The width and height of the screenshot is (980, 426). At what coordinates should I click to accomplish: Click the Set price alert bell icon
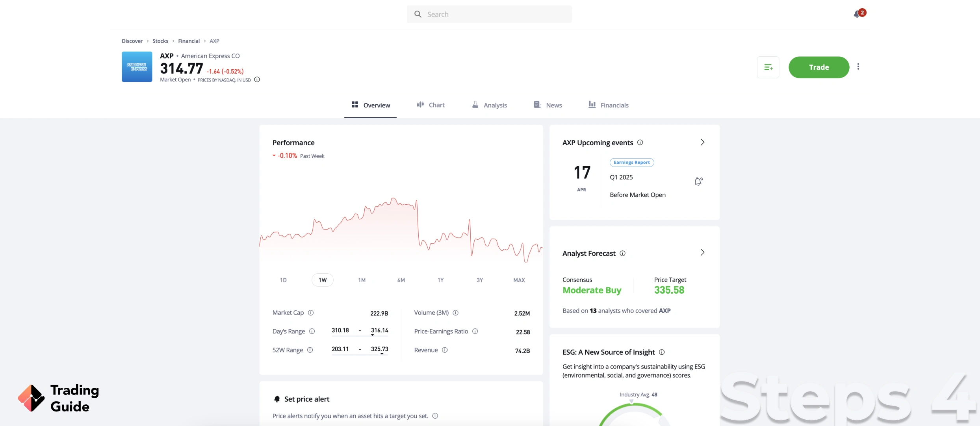tap(277, 399)
